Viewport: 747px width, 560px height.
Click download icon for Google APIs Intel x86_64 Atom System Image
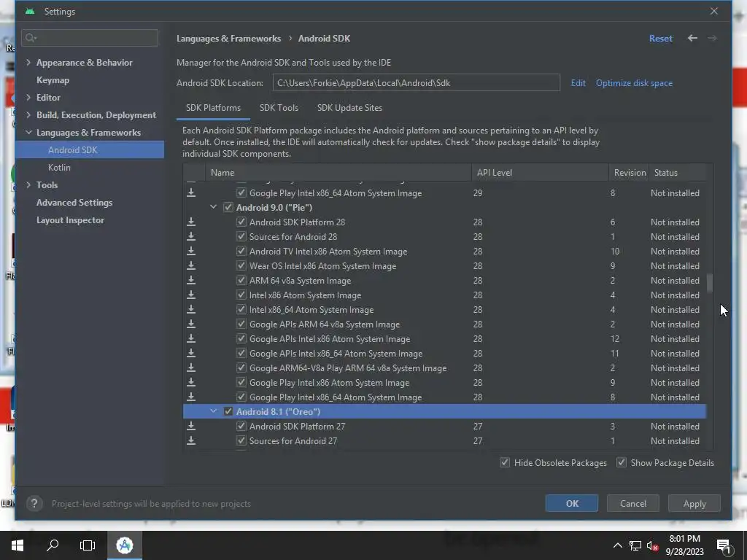click(x=191, y=354)
